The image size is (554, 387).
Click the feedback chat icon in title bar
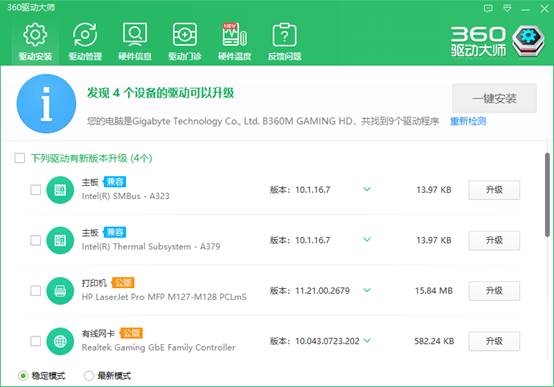click(x=488, y=8)
